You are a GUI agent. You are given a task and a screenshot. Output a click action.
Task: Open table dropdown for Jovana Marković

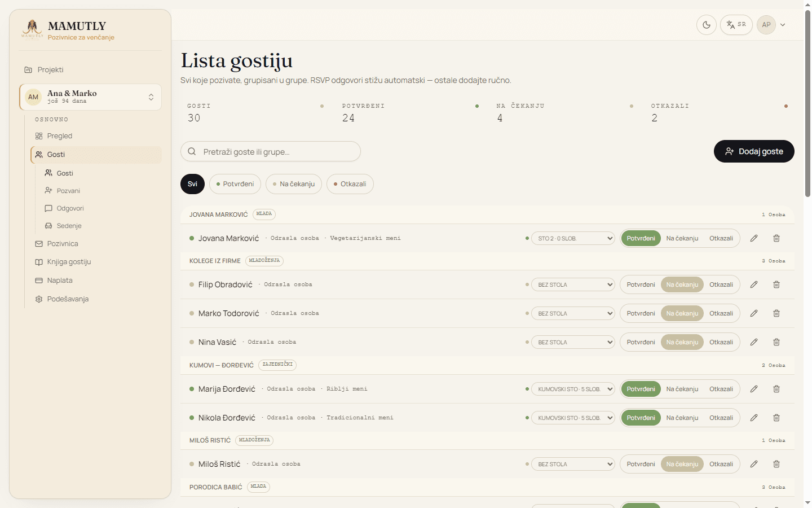click(x=573, y=238)
